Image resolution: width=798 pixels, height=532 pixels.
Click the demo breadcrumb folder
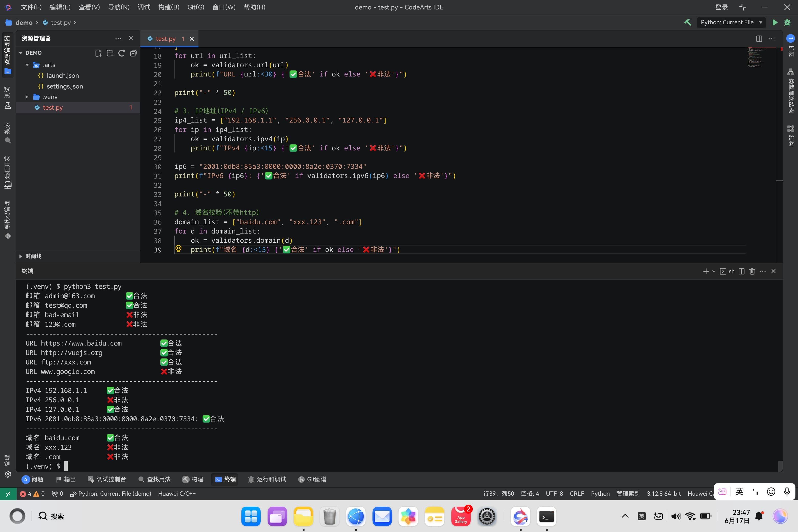[19, 23]
